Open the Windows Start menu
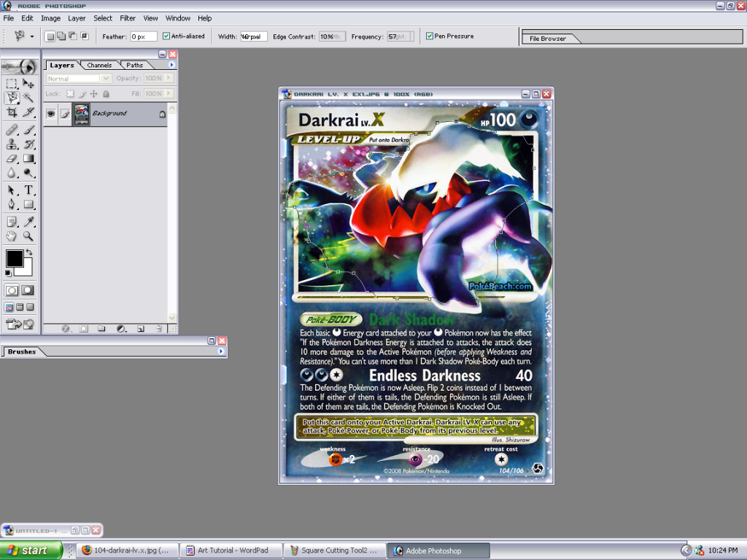 [31, 551]
